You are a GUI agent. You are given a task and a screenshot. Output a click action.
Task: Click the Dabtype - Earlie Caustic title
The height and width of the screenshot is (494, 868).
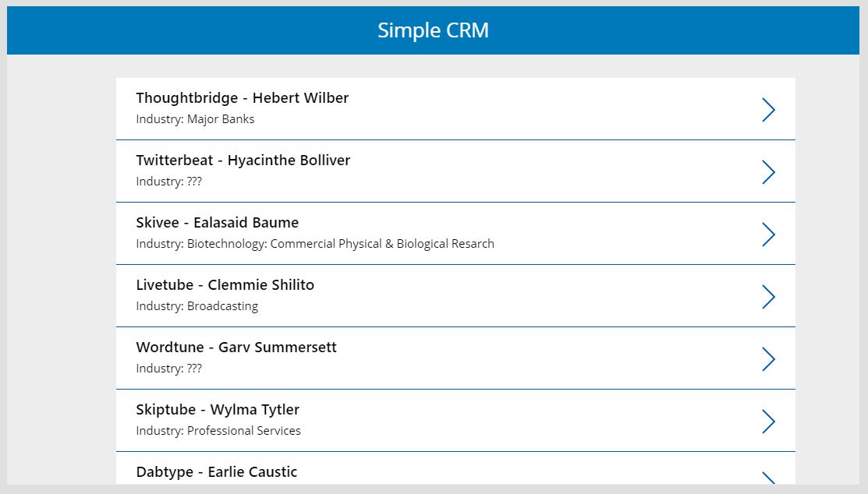[216, 472]
